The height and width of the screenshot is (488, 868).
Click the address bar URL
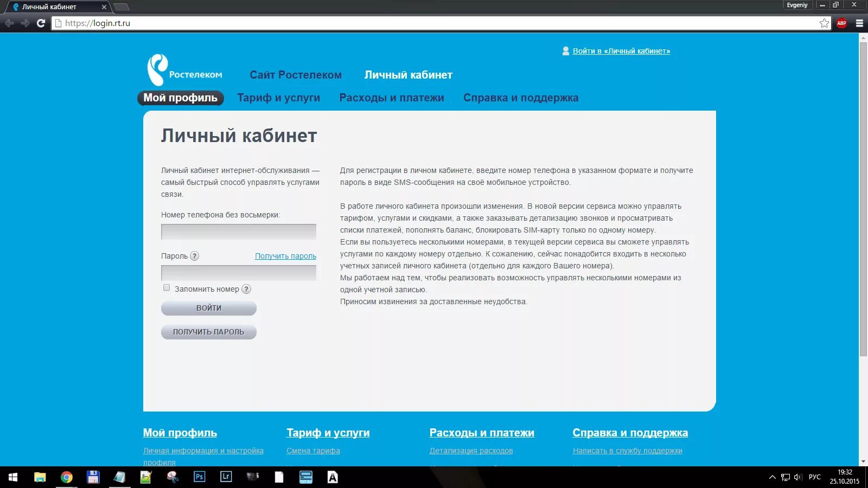(98, 23)
